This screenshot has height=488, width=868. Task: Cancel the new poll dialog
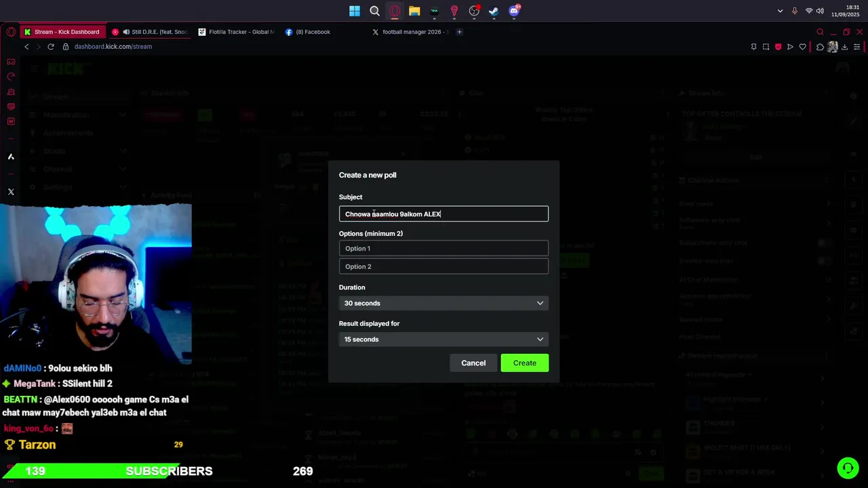tap(473, 363)
